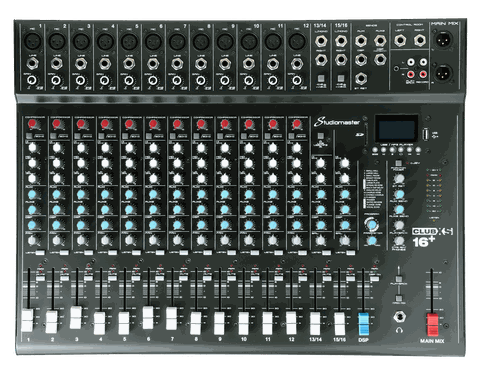The width and height of the screenshot is (480, 374).
Task: Click the channel 3 line input jack
Action: (x=81, y=63)
